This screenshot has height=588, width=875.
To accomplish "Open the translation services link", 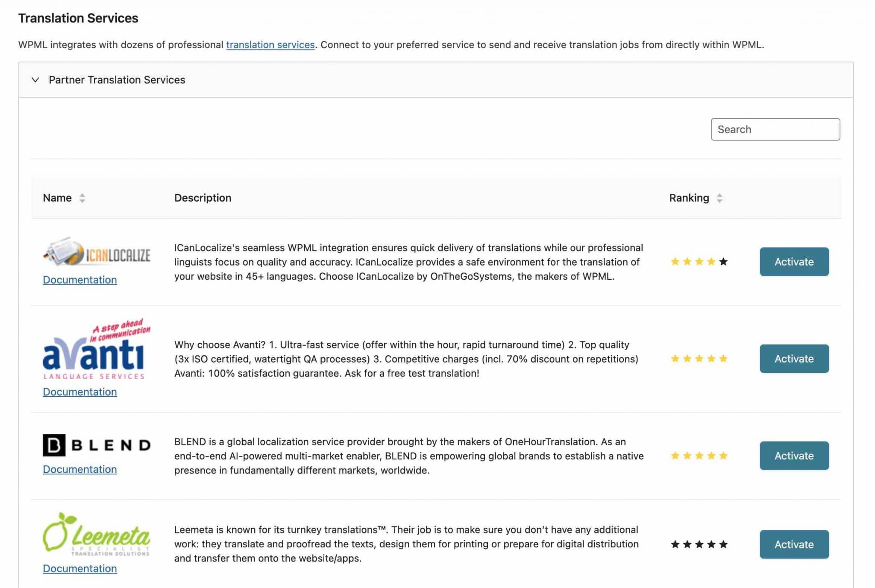I will pos(270,45).
